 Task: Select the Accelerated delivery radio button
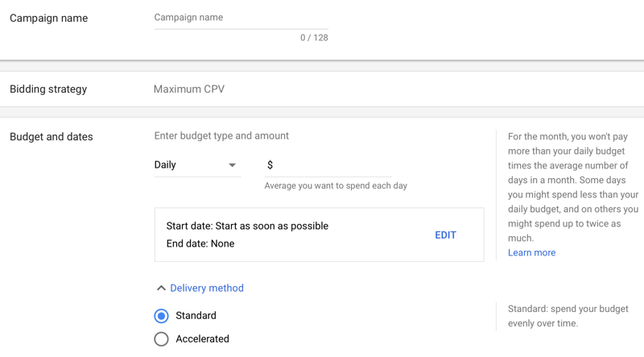(162, 339)
